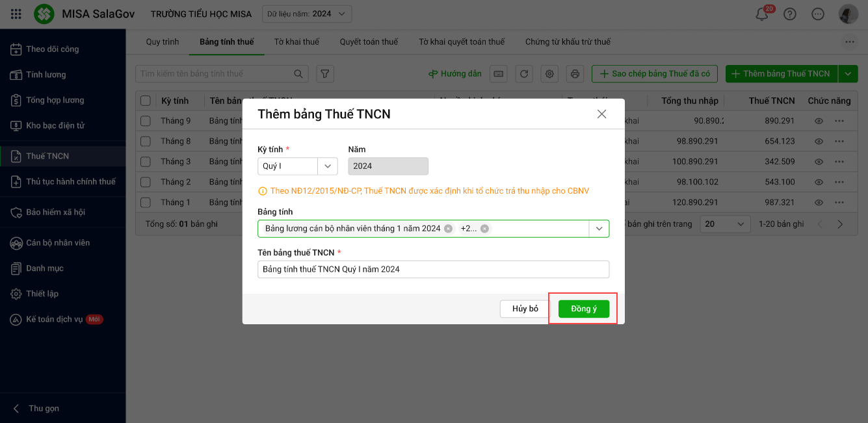Expand the Bảng tính dropdown arrow
868x423 pixels.
(x=599, y=229)
